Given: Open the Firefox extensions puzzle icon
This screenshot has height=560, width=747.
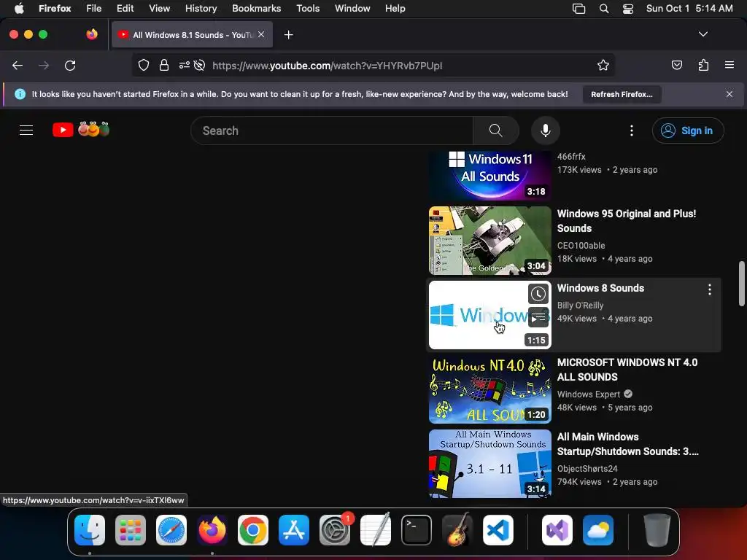Looking at the screenshot, I should [x=703, y=65].
